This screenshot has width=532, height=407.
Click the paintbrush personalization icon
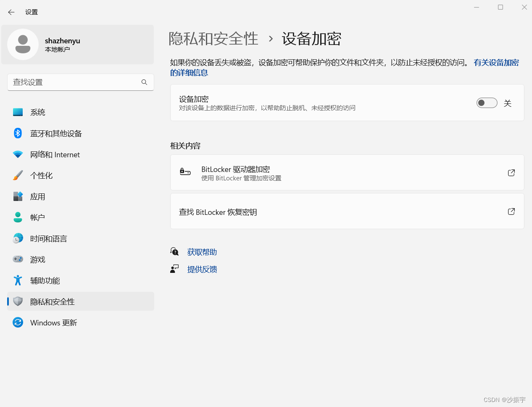pyautogui.click(x=18, y=175)
